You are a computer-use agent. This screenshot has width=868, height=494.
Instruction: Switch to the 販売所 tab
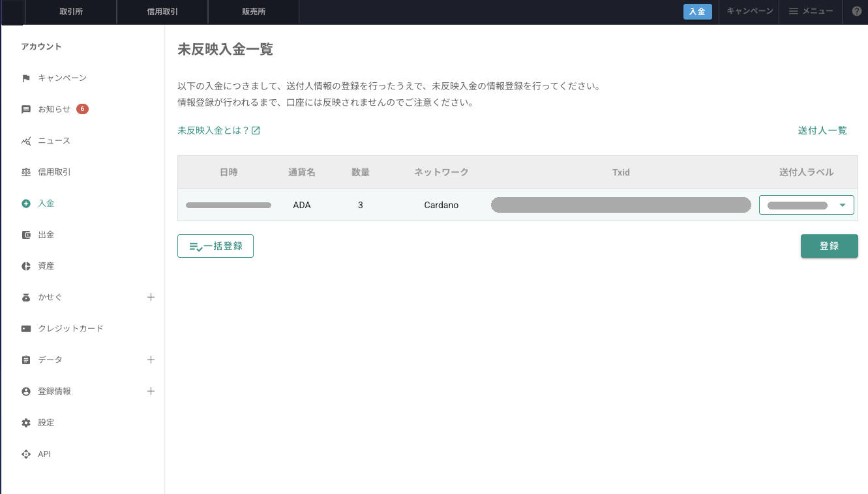254,12
